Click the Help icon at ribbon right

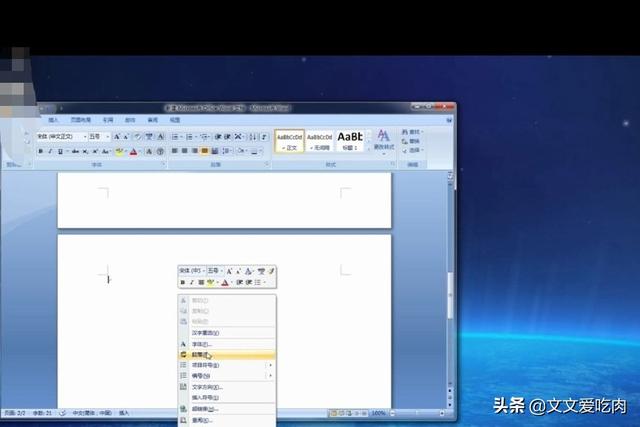pyautogui.click(x=449, y=120)
